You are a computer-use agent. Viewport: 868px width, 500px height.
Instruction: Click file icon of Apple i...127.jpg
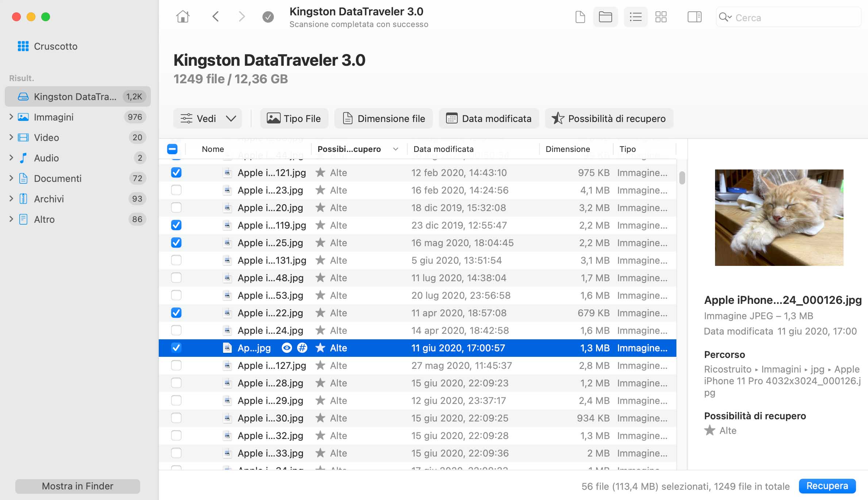click(x=227, y=365)
